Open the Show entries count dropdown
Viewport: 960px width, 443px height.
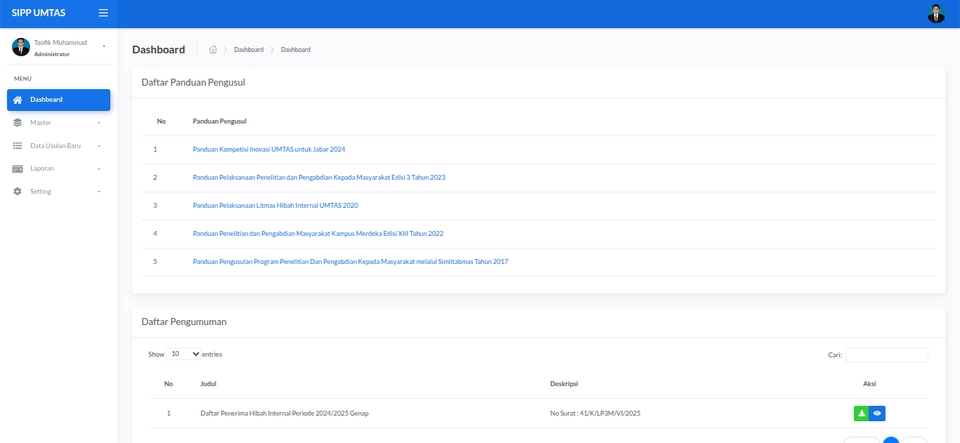(184, 354)
